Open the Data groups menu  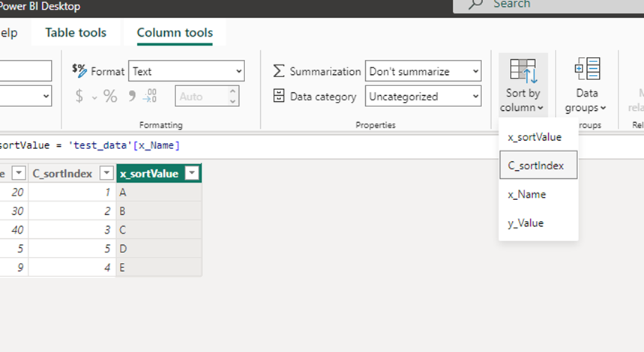click(x=586, y=85)
